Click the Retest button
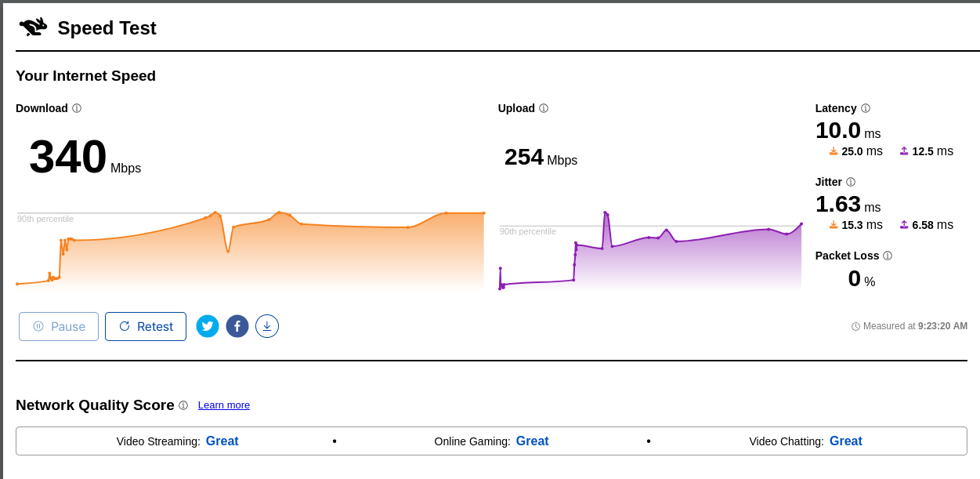 146,326
